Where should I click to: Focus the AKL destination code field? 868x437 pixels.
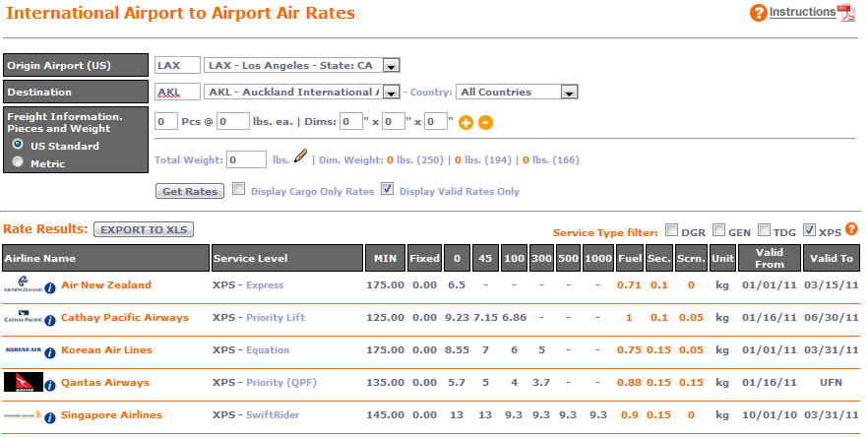click(x=177, y=92)
